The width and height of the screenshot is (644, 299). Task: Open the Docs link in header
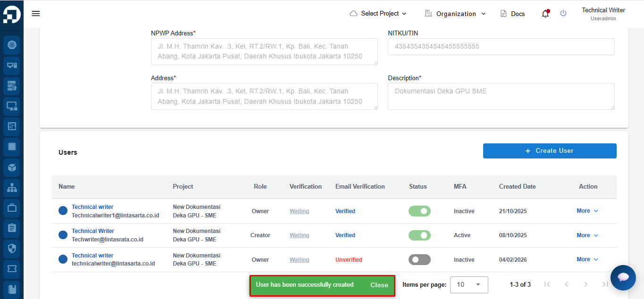(x=512, y=14)
